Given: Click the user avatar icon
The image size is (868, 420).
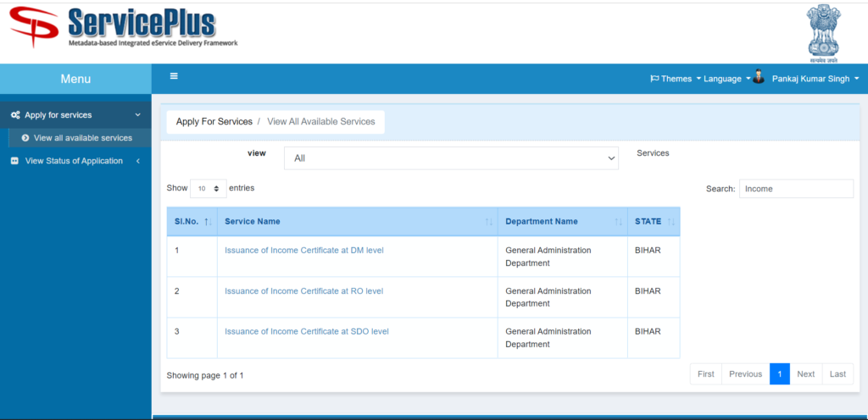Looking at the screenshot, I should pyautogui.click(x=759, y=77).
